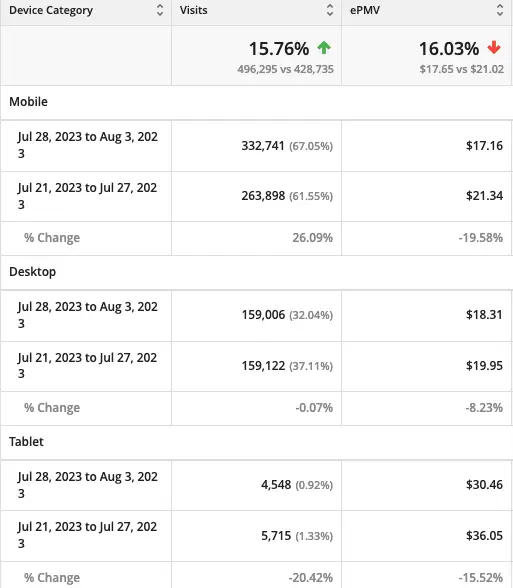513x588 pixels.
Task: Select the Device Category column header
Action: click(x=86, y=13)
